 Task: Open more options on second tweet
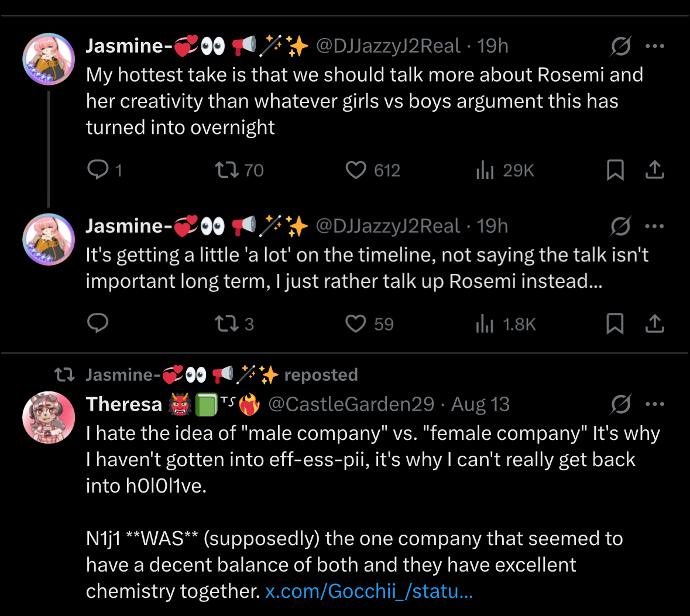[x=654, y=226]
